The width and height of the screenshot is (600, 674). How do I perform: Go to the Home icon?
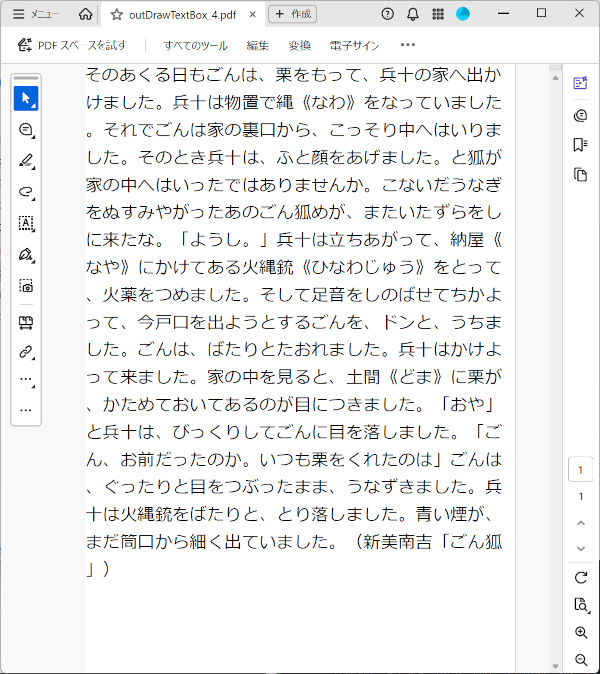pyautogui.click(x=86, y=14)
